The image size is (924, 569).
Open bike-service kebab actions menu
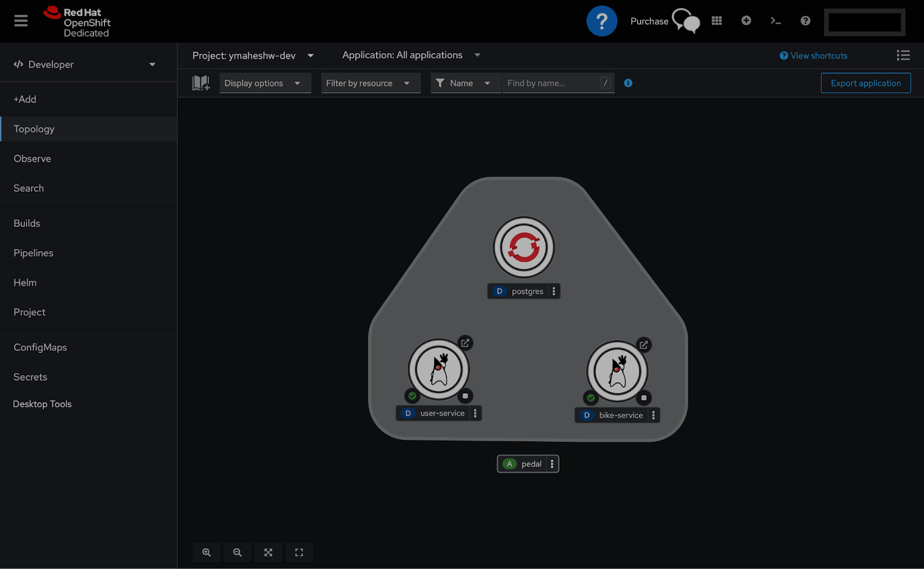click(654, 415)
